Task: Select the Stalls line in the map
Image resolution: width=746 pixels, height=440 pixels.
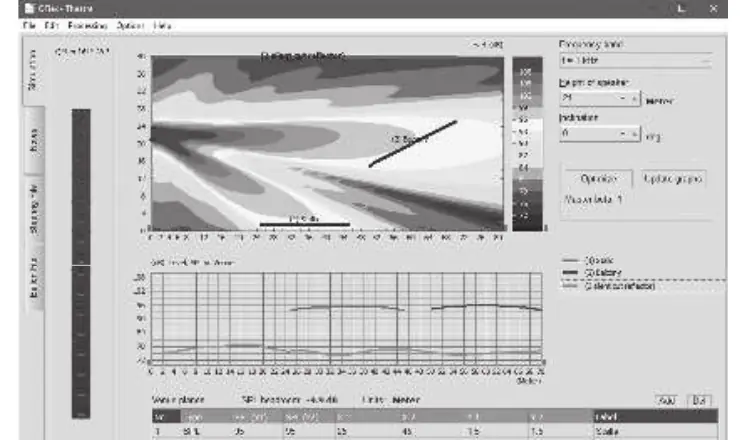Action: click(304, 224)
